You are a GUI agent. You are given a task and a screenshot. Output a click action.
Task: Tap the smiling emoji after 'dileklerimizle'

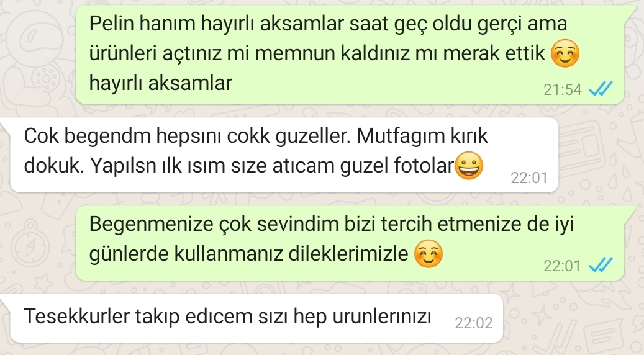click(x=429, y=254)
